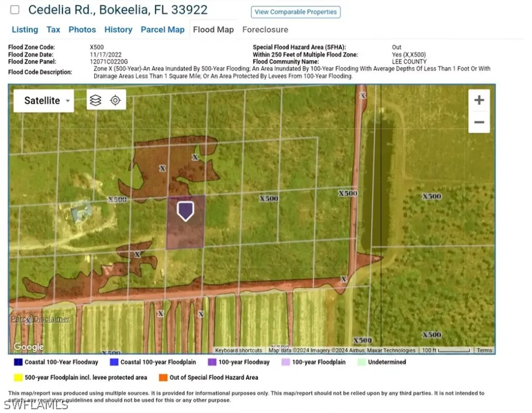532x413 pixels.
Task: Open the Parcel Disclaimer link
Action: pos(40,318)
